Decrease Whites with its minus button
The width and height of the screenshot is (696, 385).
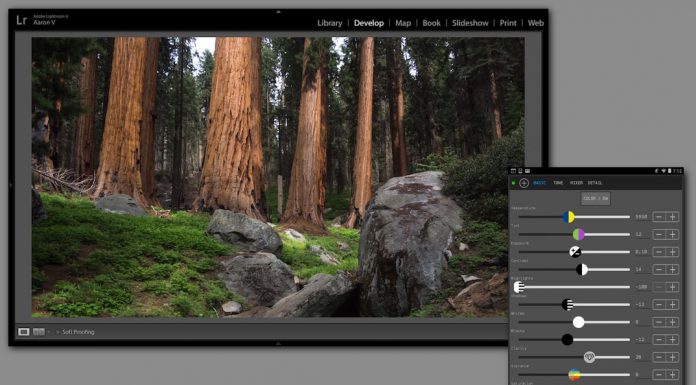(659, 322)
